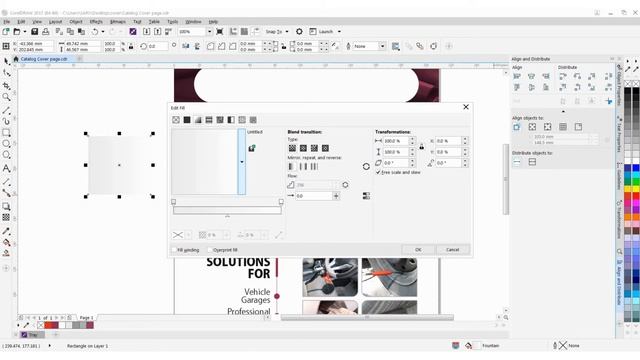Select the Shape tool in toolbox

(6, 73)
